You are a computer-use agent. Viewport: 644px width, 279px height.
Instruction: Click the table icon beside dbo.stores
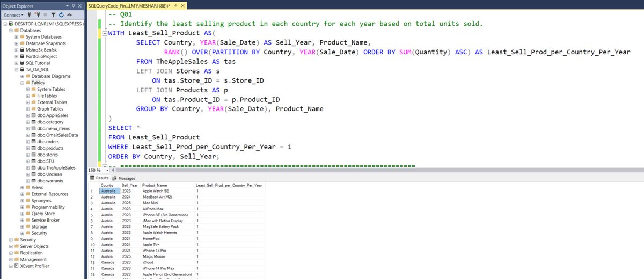point(33,155)
